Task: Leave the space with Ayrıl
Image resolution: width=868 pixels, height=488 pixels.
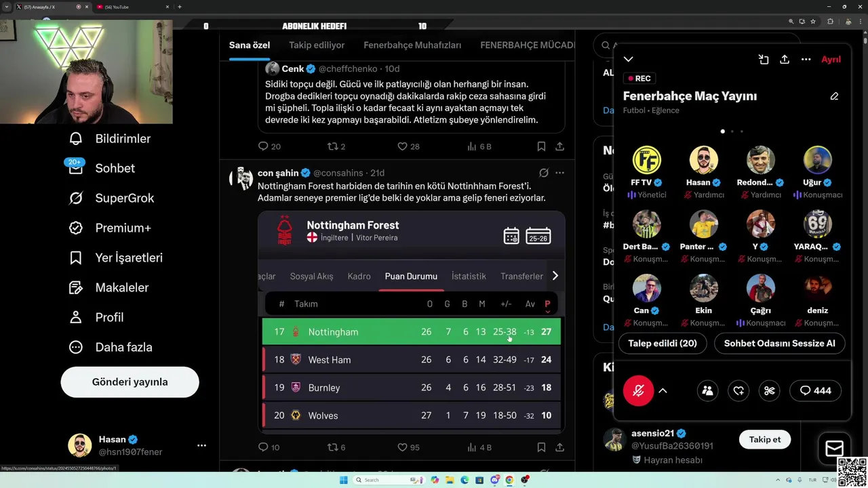Action: [x=831, y=60]
